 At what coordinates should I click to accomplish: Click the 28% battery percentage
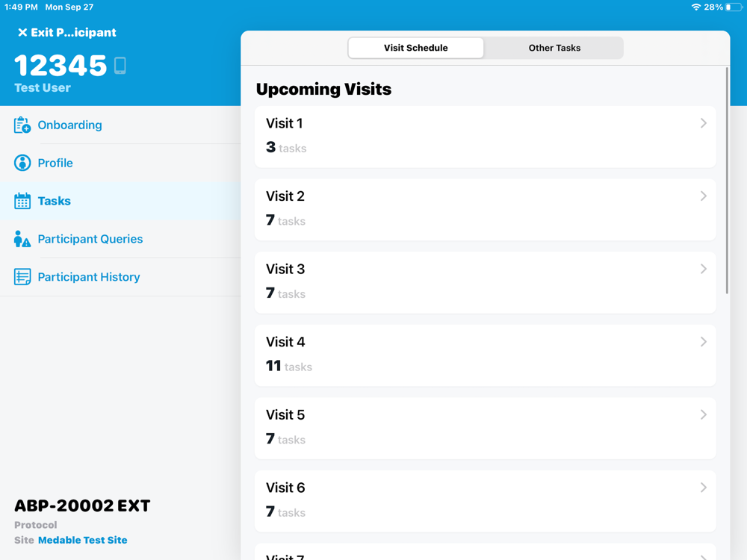point(713,7)
